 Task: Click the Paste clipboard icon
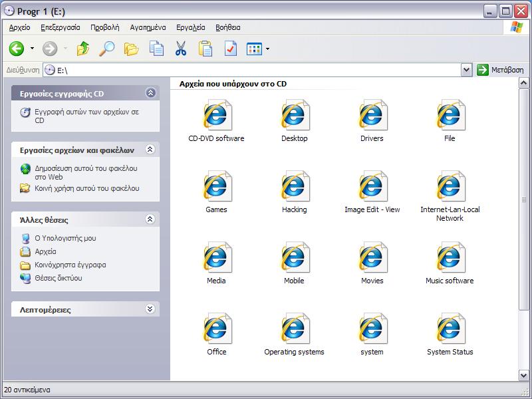tap(205, 49)
